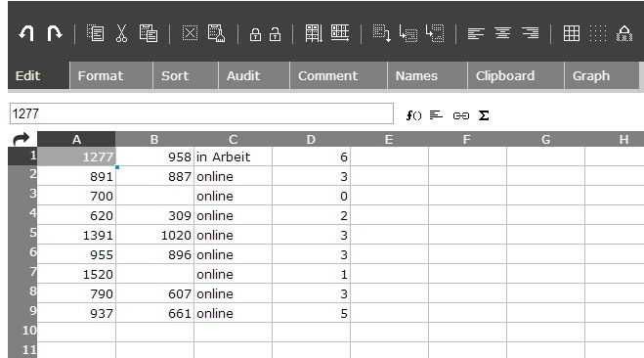Open multi-line input icon beside f()
This screenshot has height=358, width=644.
[436, 115]
